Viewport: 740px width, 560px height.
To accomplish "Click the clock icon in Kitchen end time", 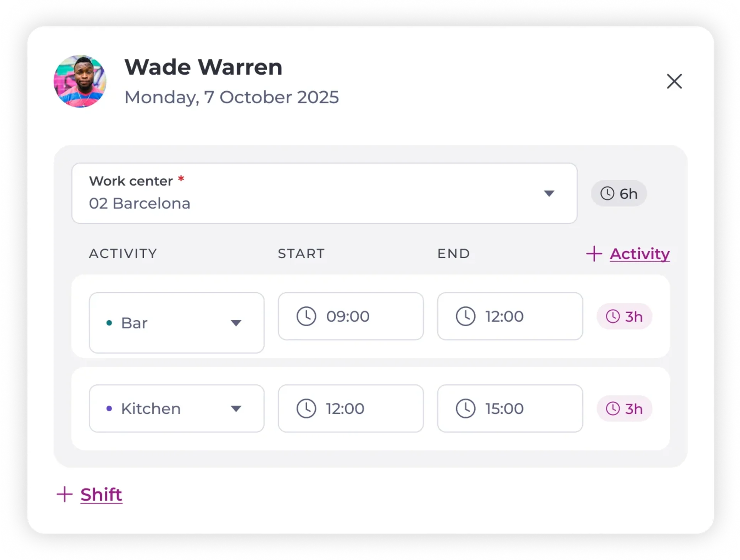I will [x=466, y=408].
